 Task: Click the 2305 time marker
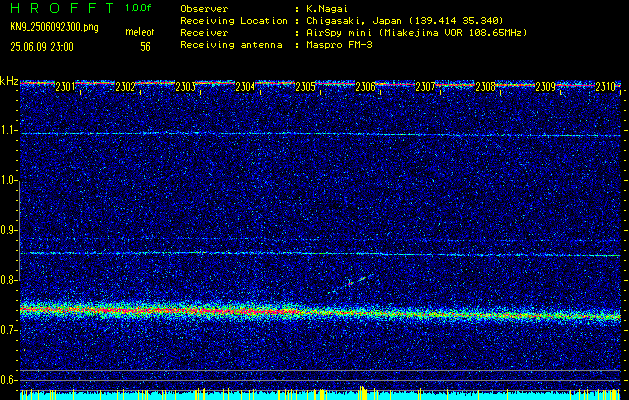[x=305, y=86]
